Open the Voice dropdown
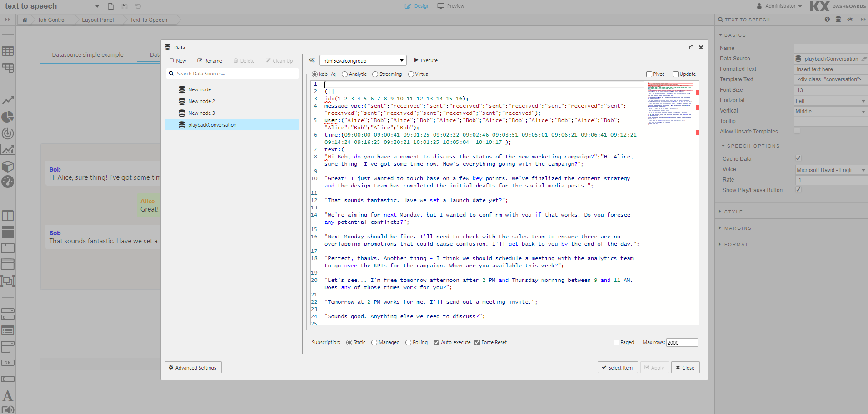Viewport: 868px width, 414px height. pos(830,170)
